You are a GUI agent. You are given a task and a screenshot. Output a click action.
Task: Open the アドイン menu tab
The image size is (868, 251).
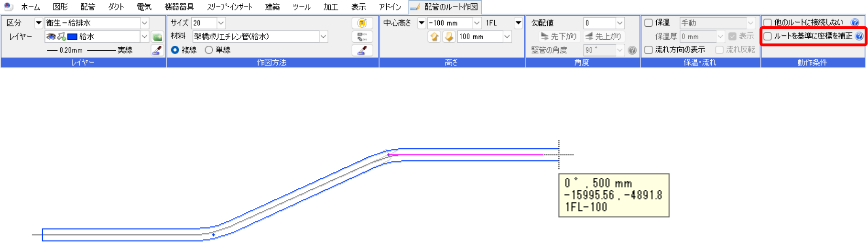click(x=390, y=7)
